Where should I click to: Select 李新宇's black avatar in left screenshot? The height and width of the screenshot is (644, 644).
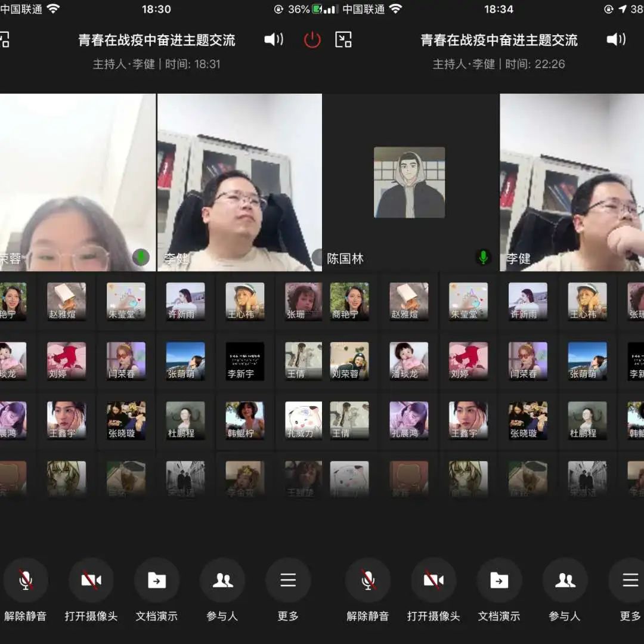pos(244,361)
